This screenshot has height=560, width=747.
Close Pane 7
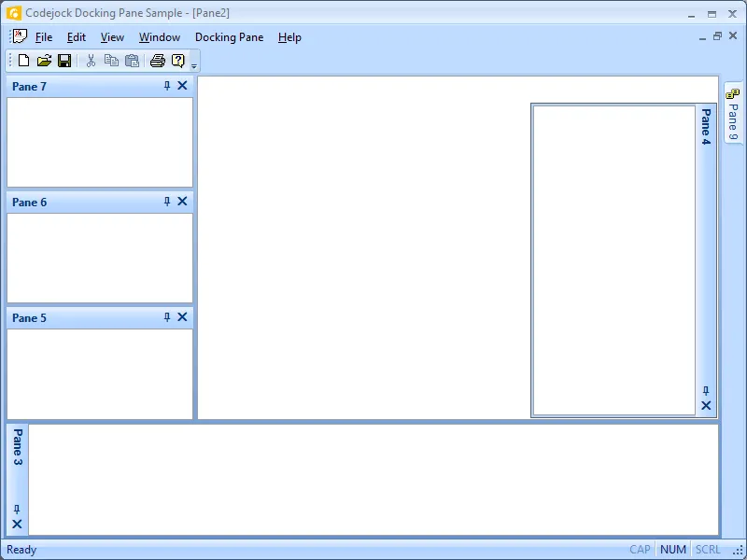coord(182,86)
